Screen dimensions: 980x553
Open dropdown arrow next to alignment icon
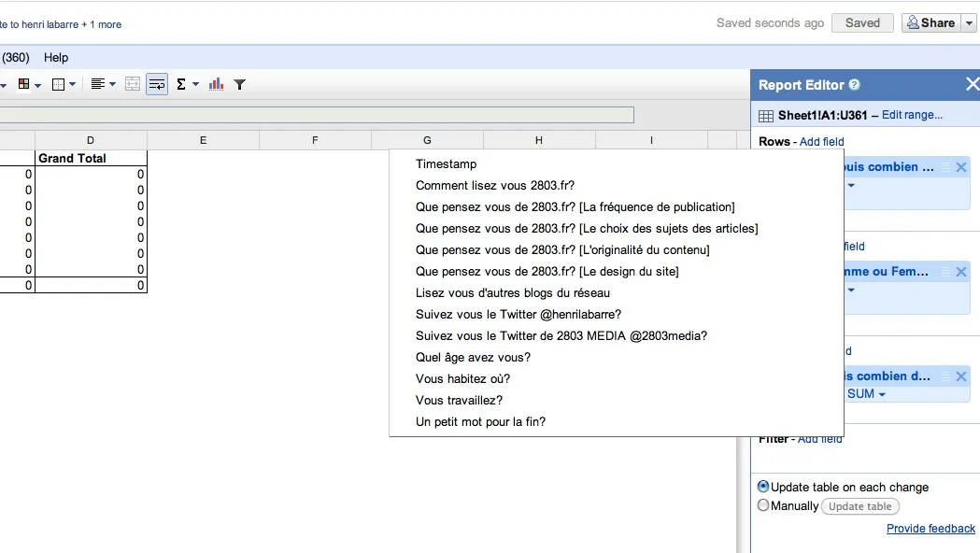pos(112,84)
